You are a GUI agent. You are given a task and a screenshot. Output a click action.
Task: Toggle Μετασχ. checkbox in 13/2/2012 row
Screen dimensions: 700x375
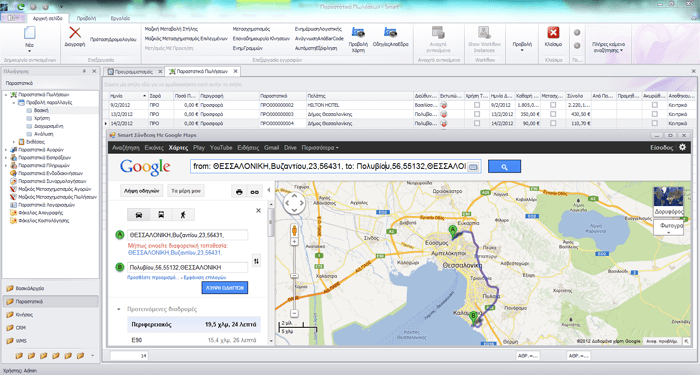click(553, 114)
